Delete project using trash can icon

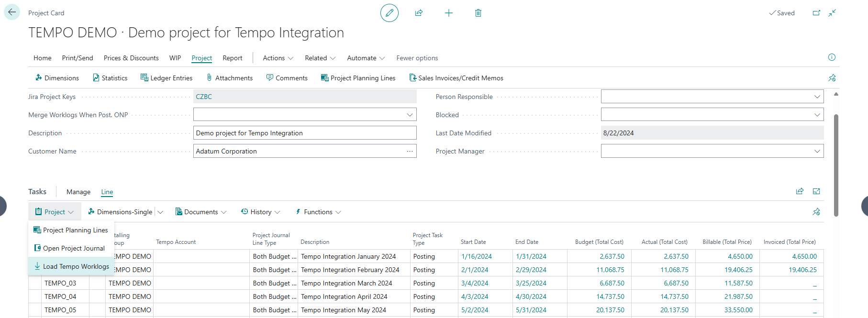(x=478, y=13)
